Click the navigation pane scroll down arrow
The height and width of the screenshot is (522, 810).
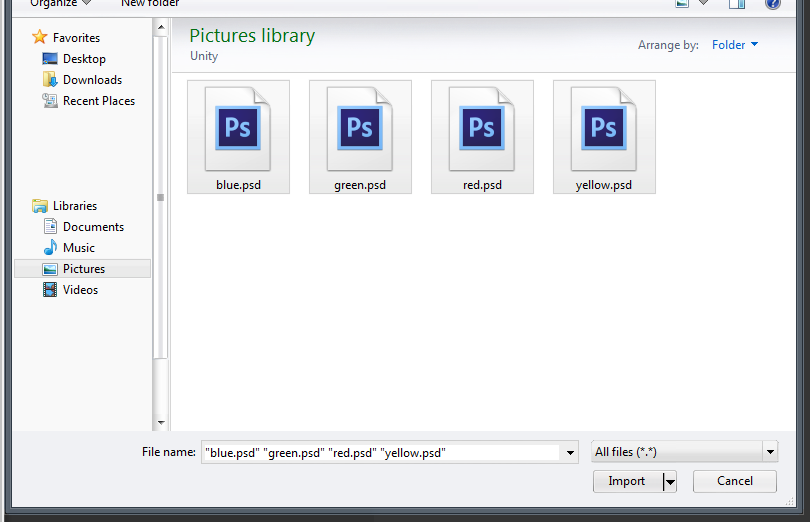tap(161, 423)
